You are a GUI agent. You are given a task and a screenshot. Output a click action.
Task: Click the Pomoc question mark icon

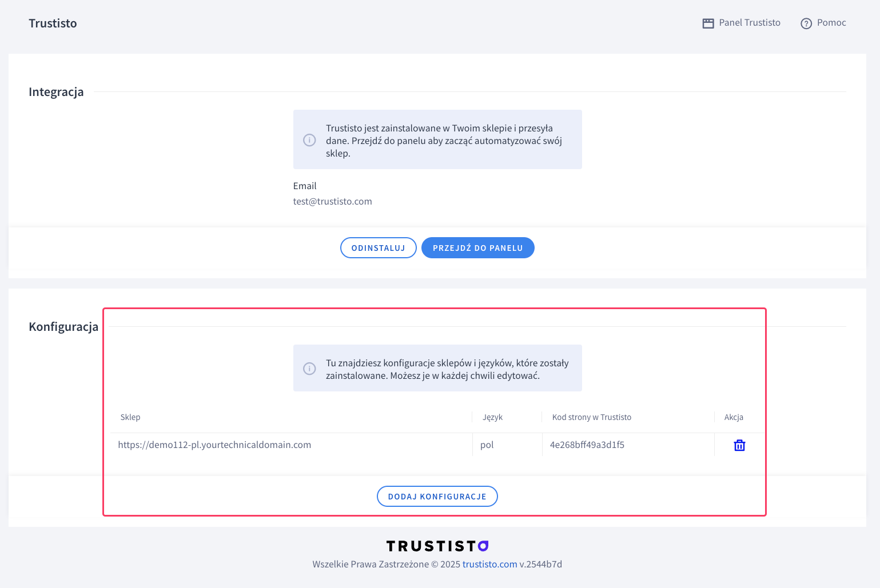point(806,23)
